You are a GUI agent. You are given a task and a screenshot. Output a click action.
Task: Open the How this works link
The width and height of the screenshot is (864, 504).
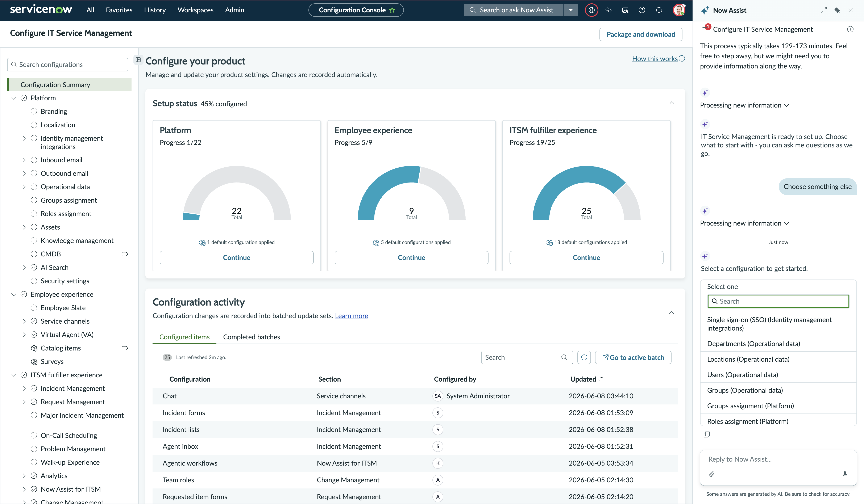[655, 59]
